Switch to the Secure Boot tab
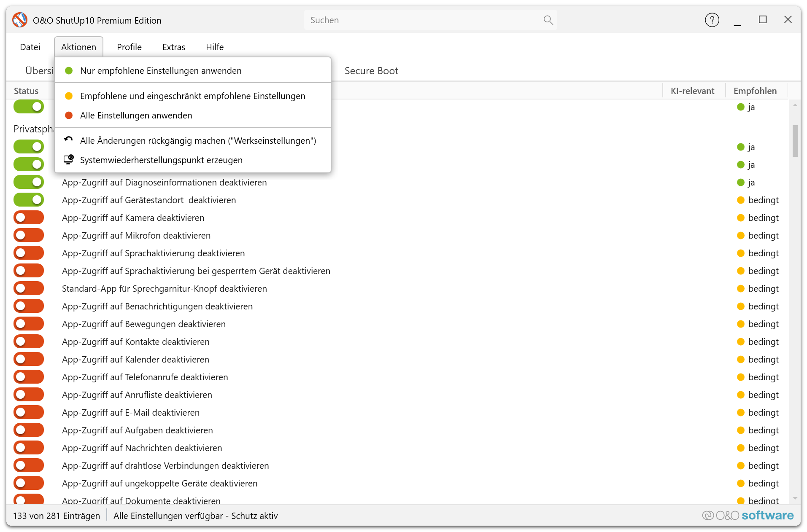 point(371,70)
